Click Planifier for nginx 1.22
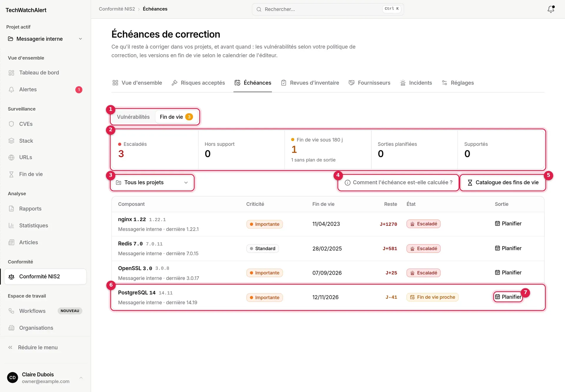 508,223
